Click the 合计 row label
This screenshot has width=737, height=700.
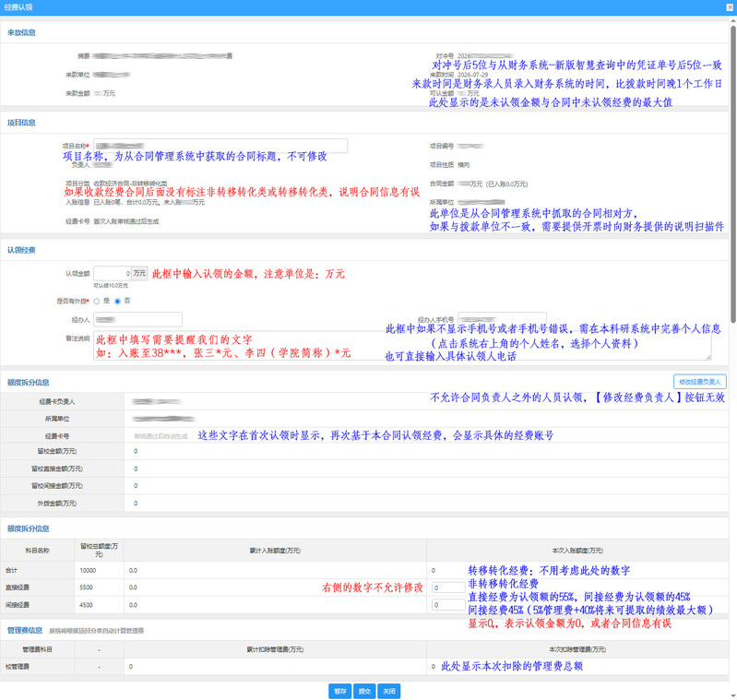click(x=11, y=570)
